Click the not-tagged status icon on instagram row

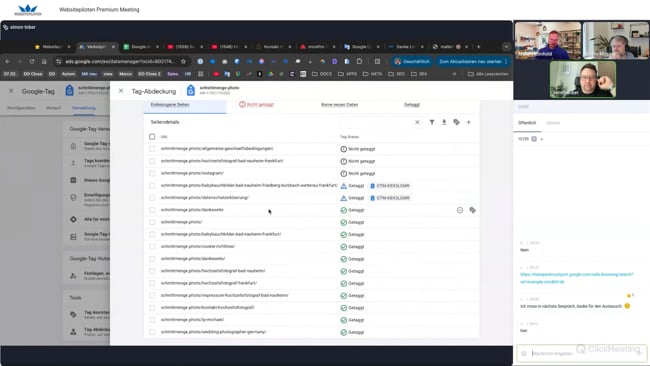coord(343,174)
